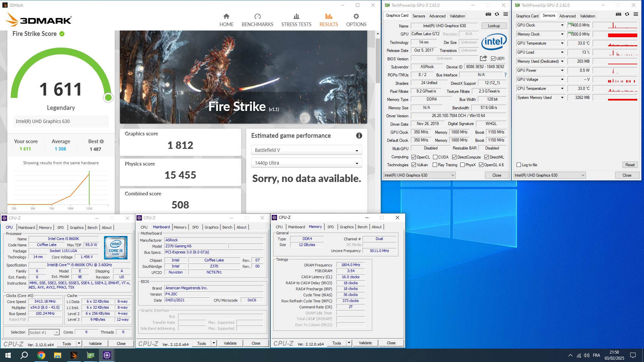Viewport: 644px width, 362px height.
Task: Click the Best score info icon
Action: click(x=102, y=141)
